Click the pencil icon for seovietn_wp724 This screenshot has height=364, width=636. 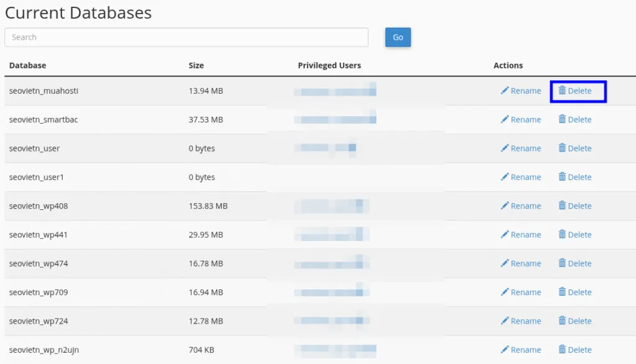(x=505, y=321)
